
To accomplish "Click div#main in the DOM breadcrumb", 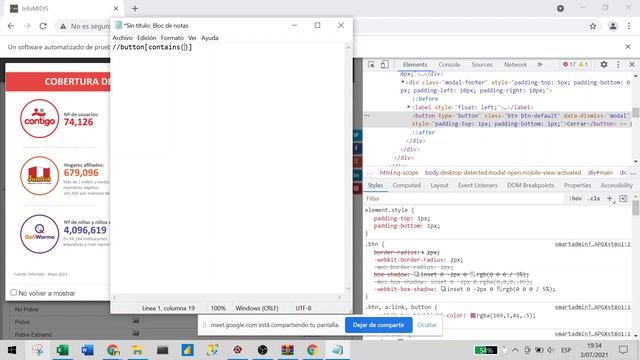I will click(600, 173).
